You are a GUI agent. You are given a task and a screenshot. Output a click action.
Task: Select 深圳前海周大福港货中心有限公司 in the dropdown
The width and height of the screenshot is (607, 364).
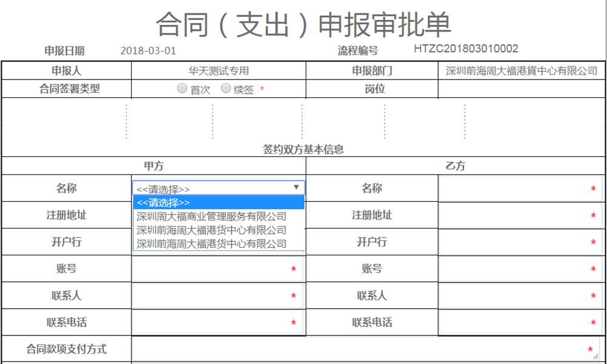click(x=210, y=230)
